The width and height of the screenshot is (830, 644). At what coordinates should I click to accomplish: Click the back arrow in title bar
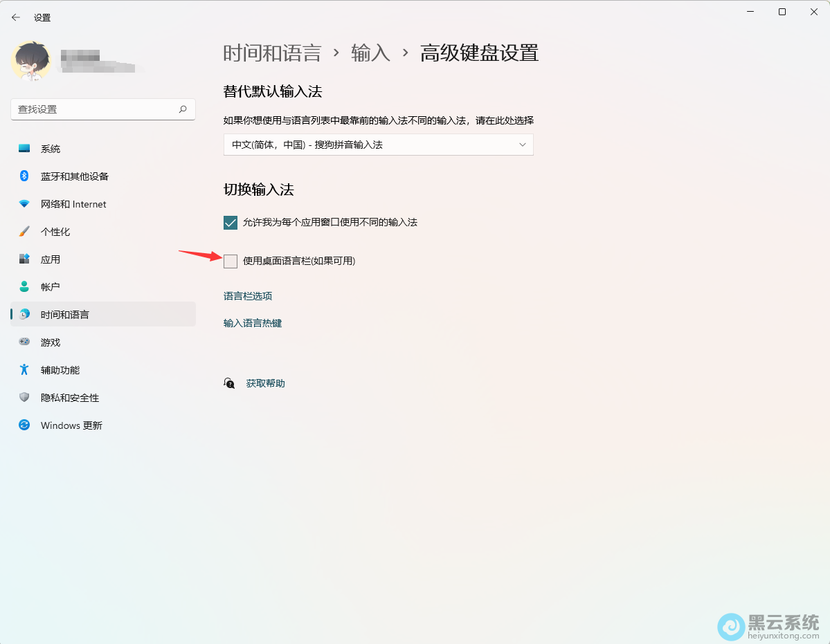pos(16,17)
